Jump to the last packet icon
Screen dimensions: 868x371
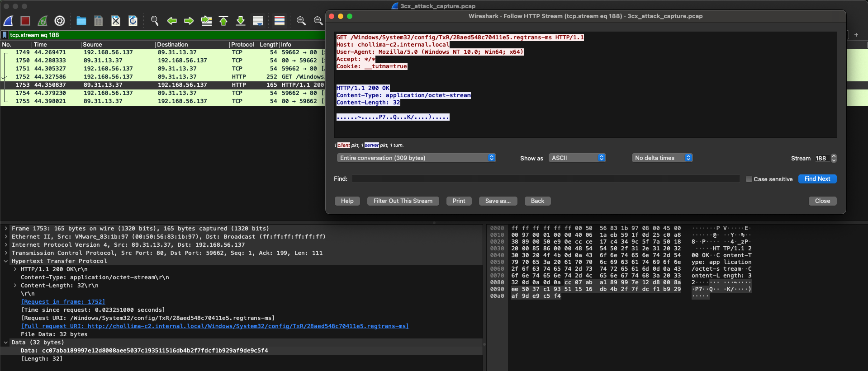pyautogui.click(x=241, y=21)
